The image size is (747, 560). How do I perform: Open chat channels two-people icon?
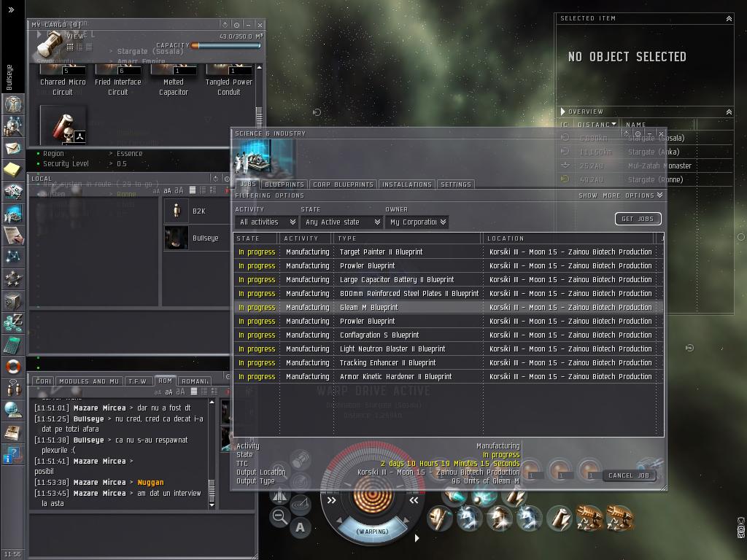point(13,388)
